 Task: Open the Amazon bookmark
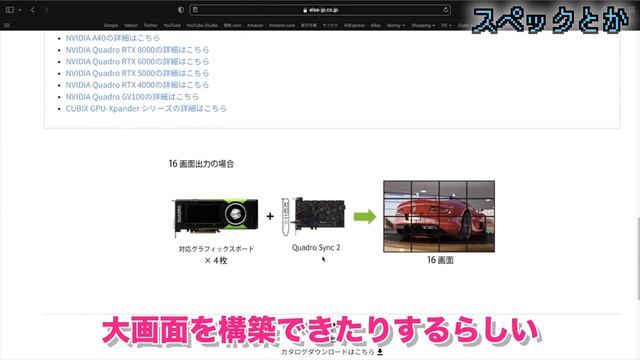pyautogui.click(x=255, y=25)
